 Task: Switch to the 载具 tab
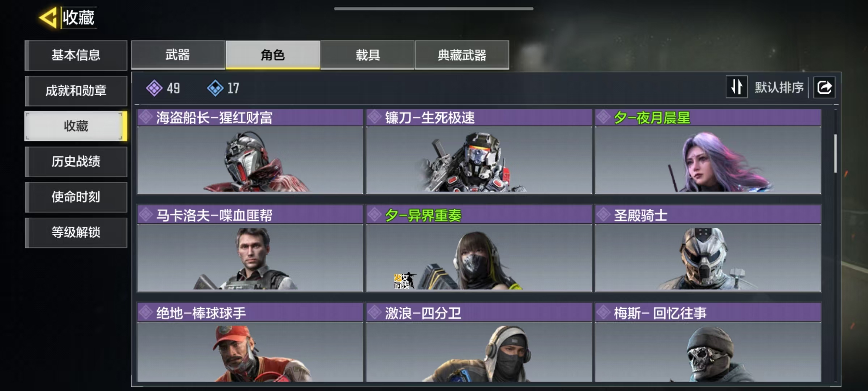click(367, 55)
